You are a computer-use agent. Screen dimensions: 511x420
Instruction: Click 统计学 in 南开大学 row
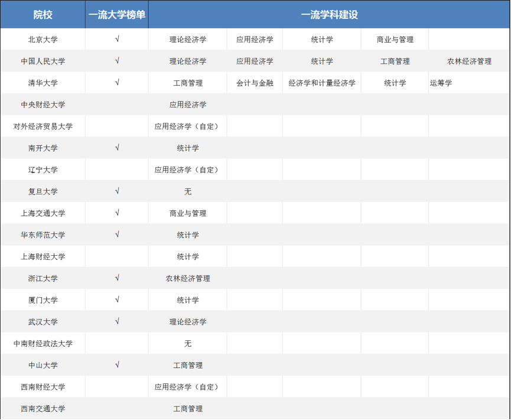pos(188,148)
